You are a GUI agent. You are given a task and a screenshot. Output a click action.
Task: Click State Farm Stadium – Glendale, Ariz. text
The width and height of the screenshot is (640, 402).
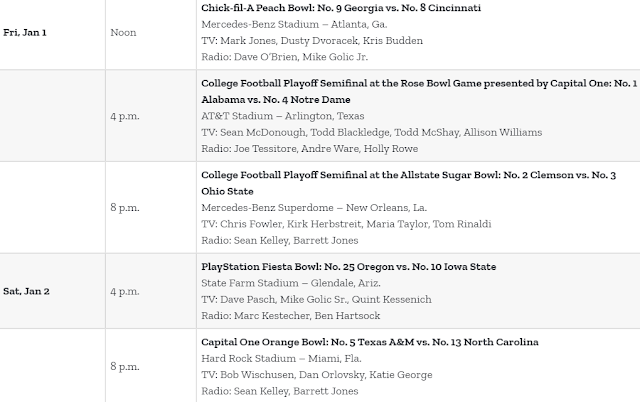pyautogui.click(x=291, y=283)
